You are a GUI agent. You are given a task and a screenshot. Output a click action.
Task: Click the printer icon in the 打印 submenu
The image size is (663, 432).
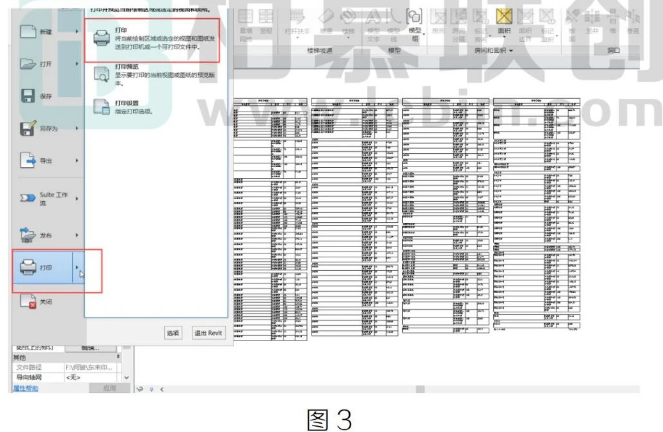(x=101, y=38)
